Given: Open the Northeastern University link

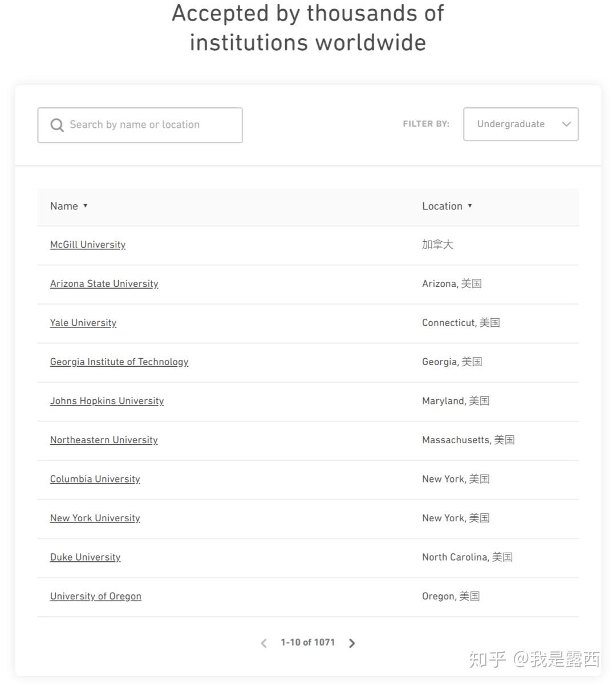Looking at the screenshot, I should [x=104, y=440].
